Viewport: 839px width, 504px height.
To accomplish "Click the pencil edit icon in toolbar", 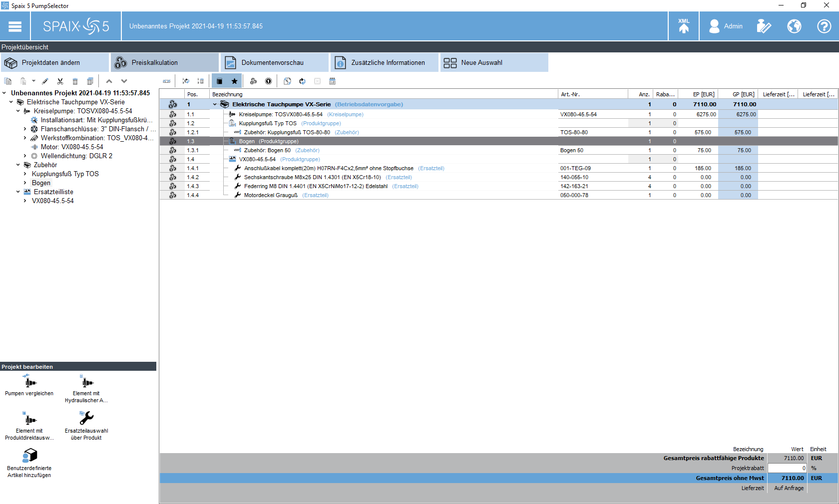I will point(45,81).
